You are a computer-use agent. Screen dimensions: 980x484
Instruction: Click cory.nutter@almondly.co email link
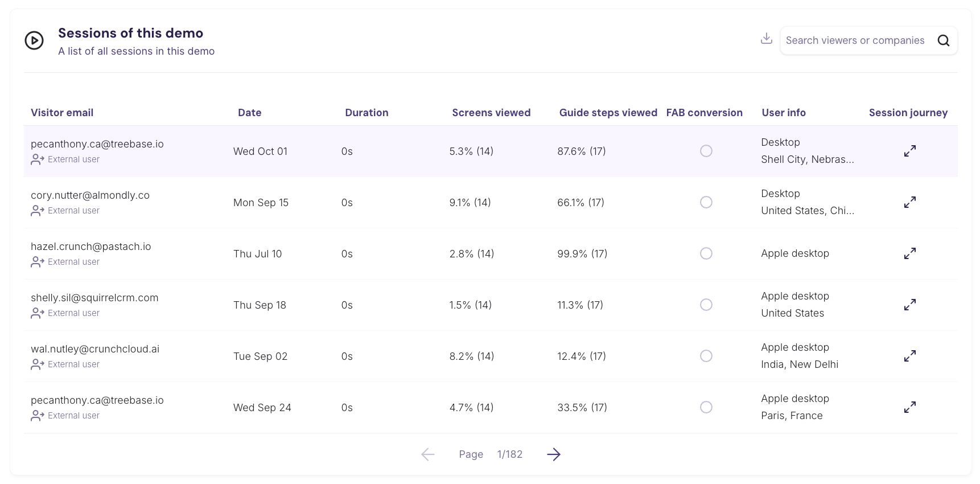pos(90,195)
